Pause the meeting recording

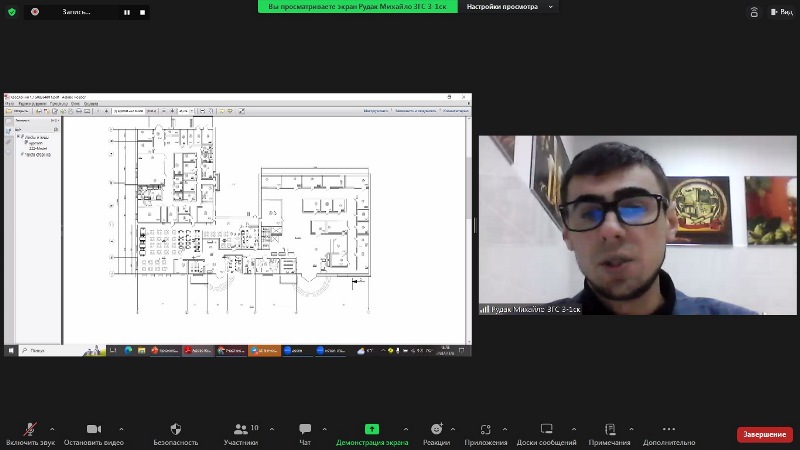point(127,12)
